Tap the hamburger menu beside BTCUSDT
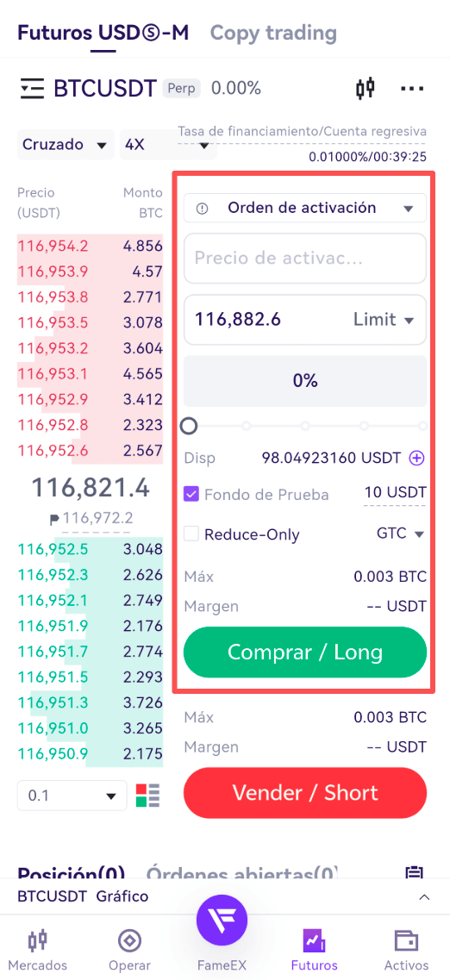 tap(31, 89)
